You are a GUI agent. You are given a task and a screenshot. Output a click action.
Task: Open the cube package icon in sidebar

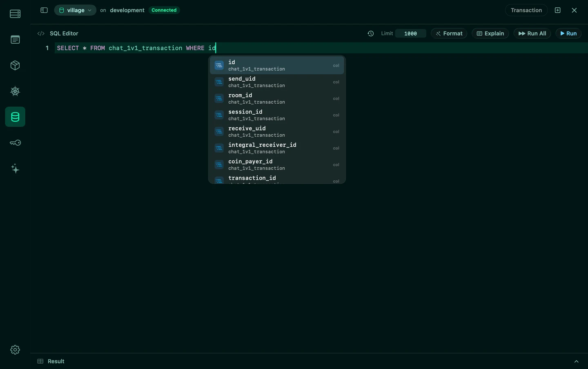[x=15, y=65]
